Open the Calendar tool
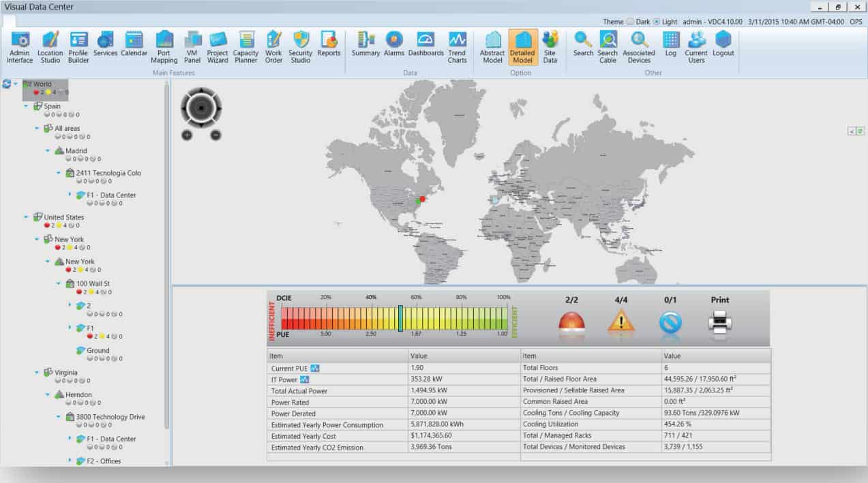Image resolution: width=868 pixels, height=483 pixels. pyautogui.click(x=134, y=44)
